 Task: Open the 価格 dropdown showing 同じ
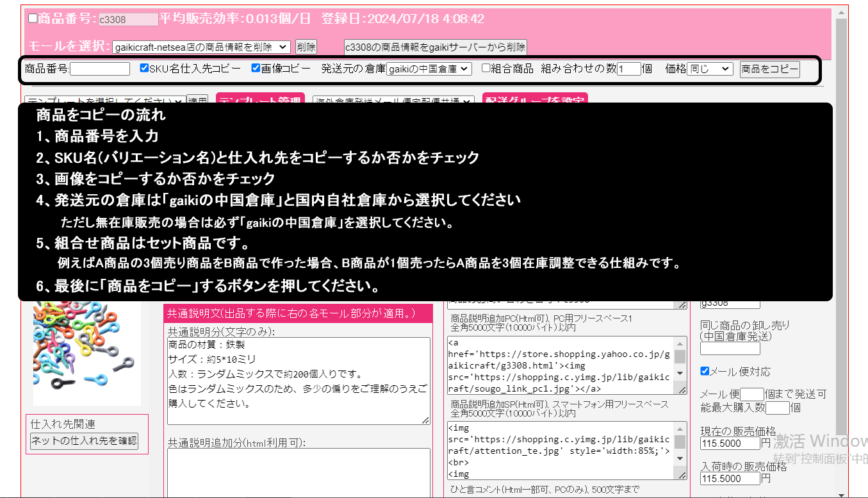(x=709, y=69)
